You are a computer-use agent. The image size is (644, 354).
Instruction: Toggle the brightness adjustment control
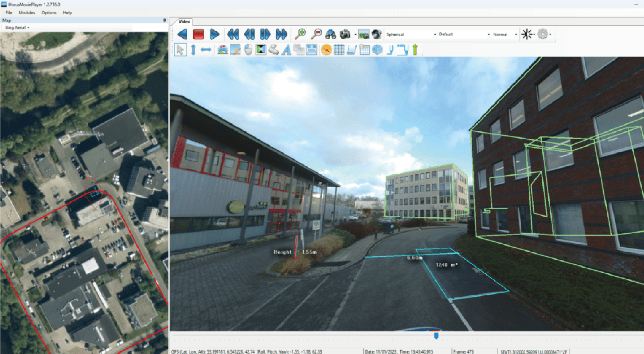pyautogui.click(x=526, y=34)
